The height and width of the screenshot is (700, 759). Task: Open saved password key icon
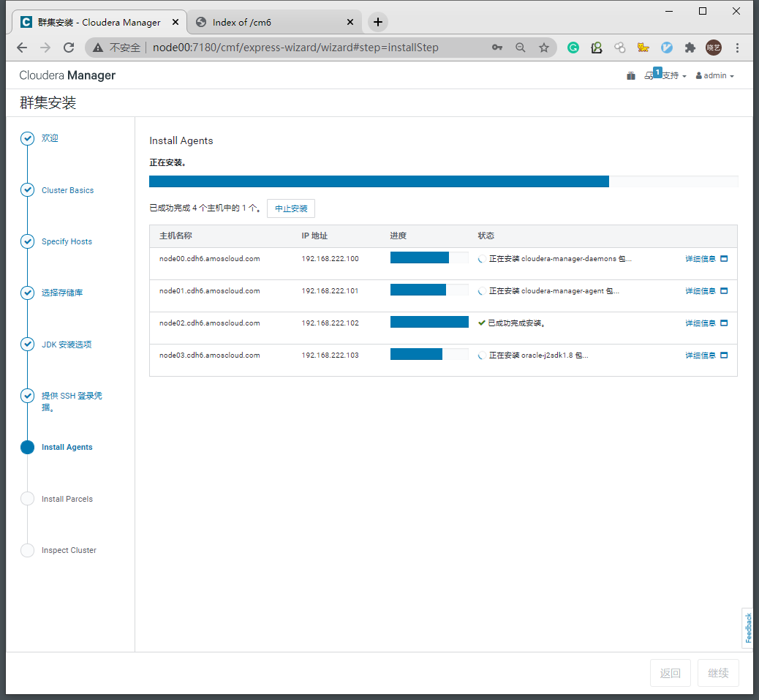(x=496, y=48)
